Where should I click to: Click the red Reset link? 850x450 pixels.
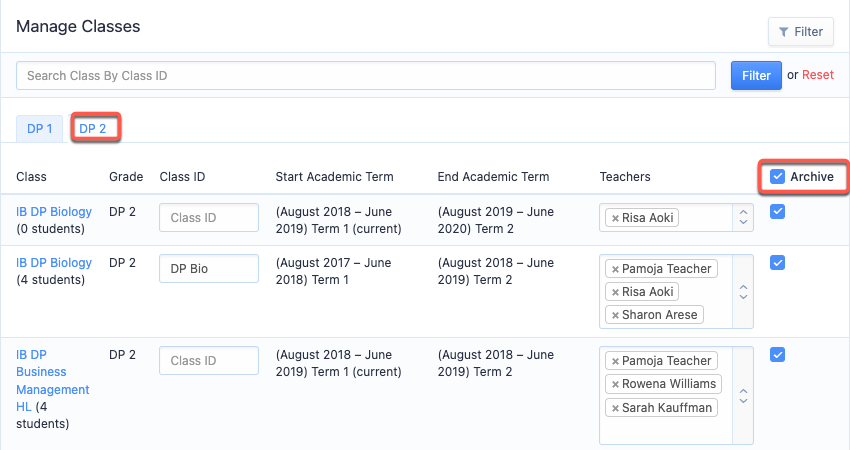pyautogui.click(x=817, y=75)
